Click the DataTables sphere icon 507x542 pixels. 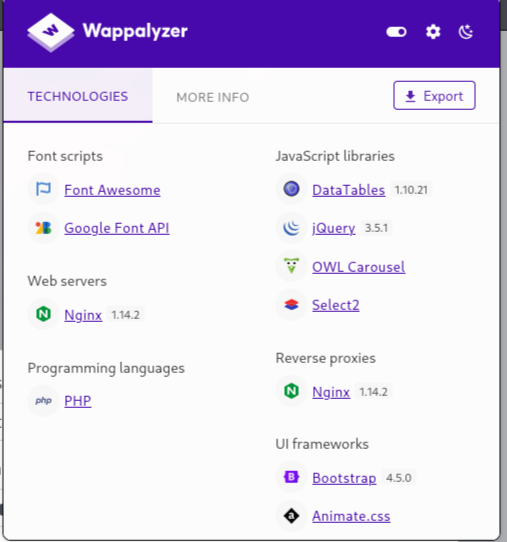coord(291,189)
